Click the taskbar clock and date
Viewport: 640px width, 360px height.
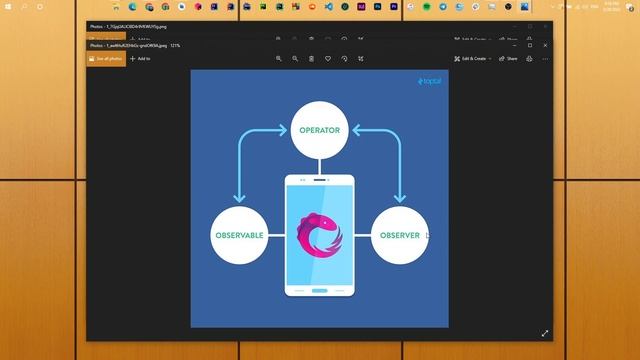pos(611,7)
